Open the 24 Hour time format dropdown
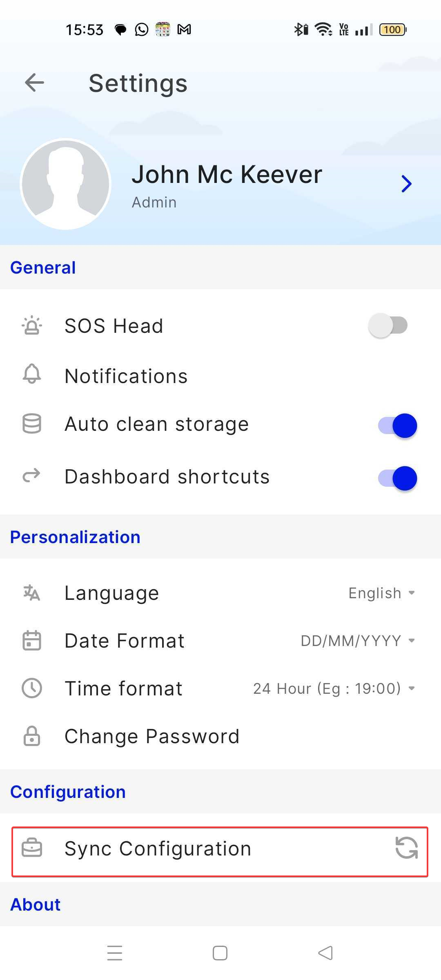 pos(334,688)
